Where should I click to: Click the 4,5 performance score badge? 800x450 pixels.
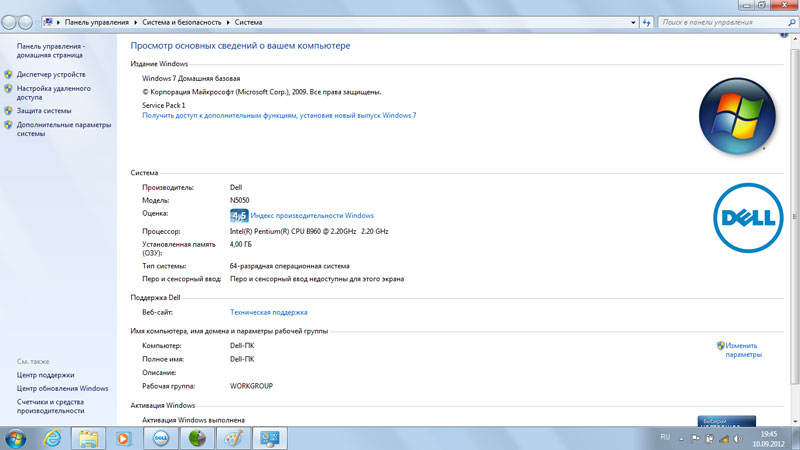(x=239, y=215)
